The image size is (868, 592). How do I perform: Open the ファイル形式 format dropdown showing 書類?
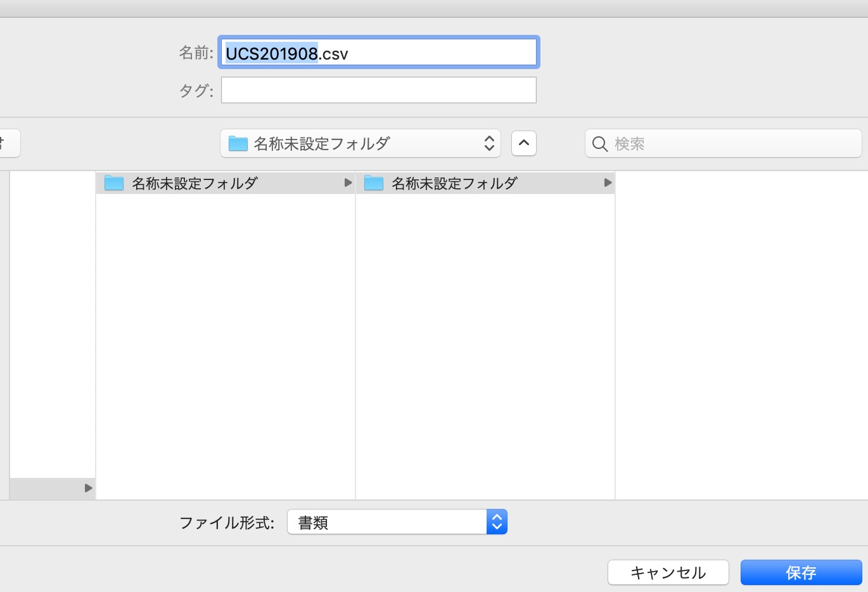click(386, 522)
